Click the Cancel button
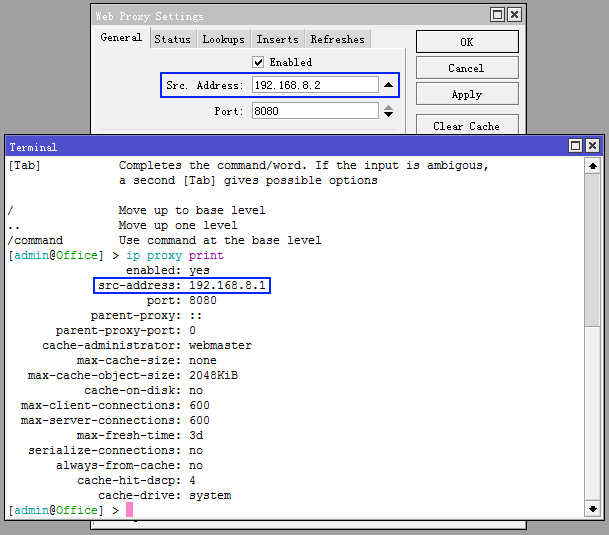Image resolution: width=609 pixels, height=535 pixels. [x=467, y=68]
